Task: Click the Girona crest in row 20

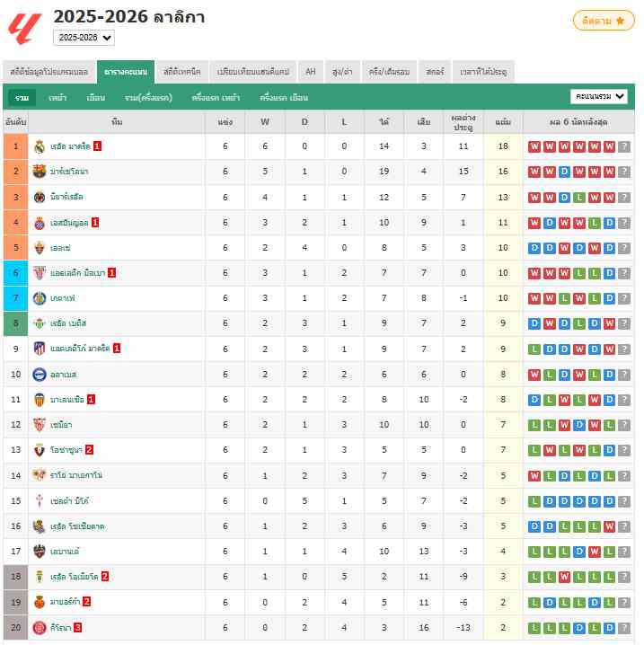Action: (x=39, y=627)
